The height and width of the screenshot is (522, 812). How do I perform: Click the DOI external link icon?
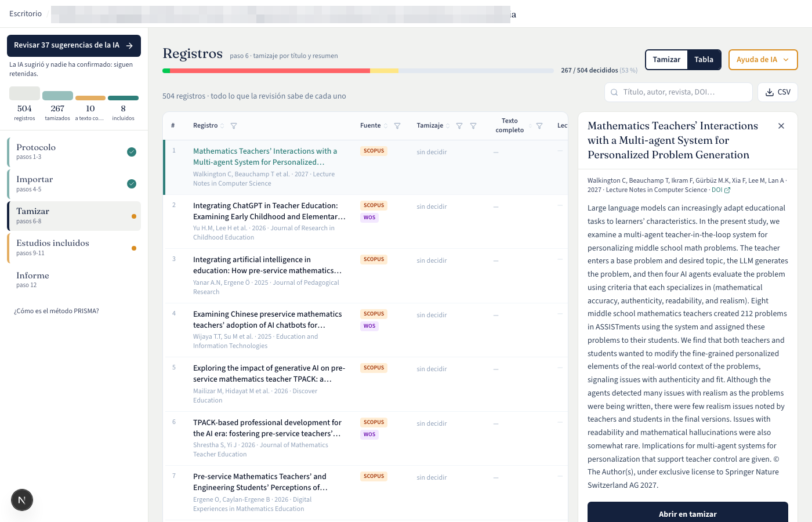[x=727, y=190]
